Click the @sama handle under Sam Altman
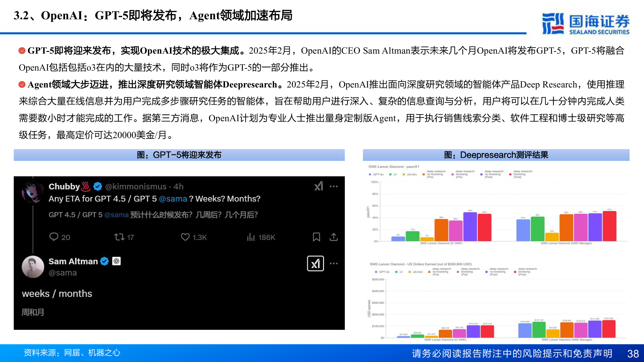This screenshot has height=362, width=644. pos(63,273)
